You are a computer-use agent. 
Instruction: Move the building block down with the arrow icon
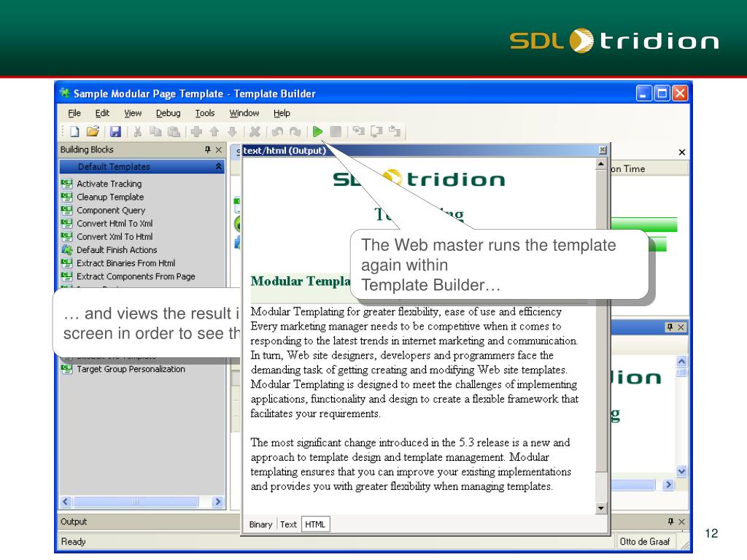click(x=232, y=131)
